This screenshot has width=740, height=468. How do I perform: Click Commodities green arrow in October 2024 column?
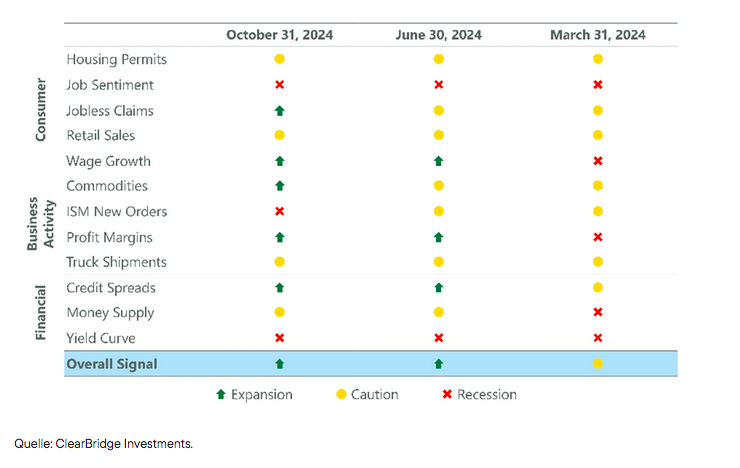(x=280, y=186)
